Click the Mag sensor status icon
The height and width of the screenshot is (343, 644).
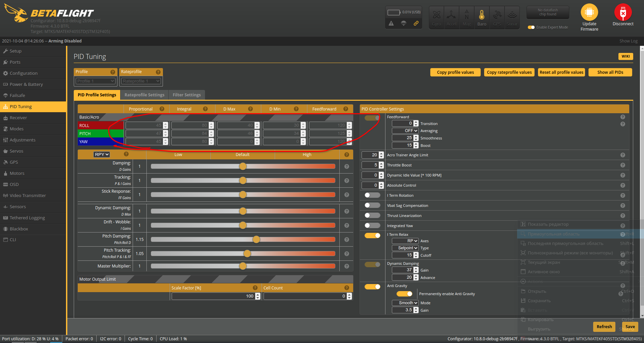tap(467, 18)
